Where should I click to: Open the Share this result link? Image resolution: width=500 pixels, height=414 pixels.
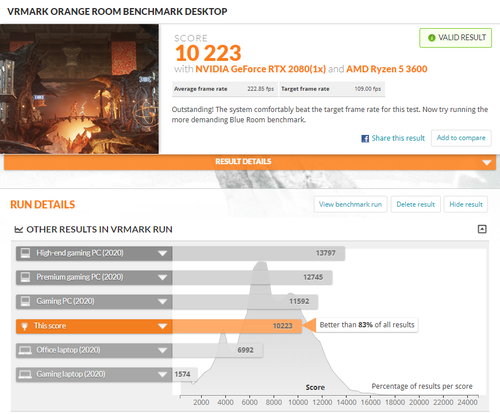[398, 138]
